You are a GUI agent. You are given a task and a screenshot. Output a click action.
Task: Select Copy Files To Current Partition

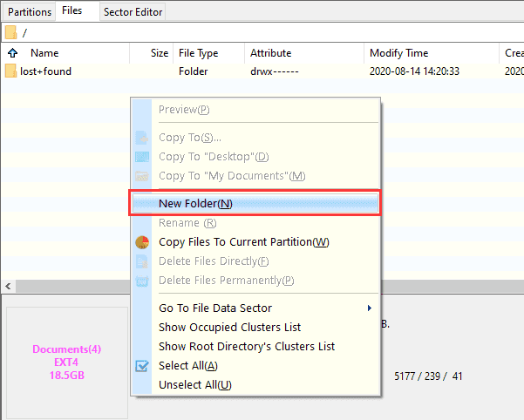coord(244,242)
